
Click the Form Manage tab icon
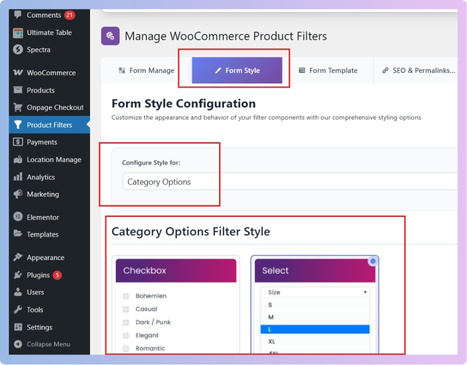pyautogui.click(x=122, y=70)
